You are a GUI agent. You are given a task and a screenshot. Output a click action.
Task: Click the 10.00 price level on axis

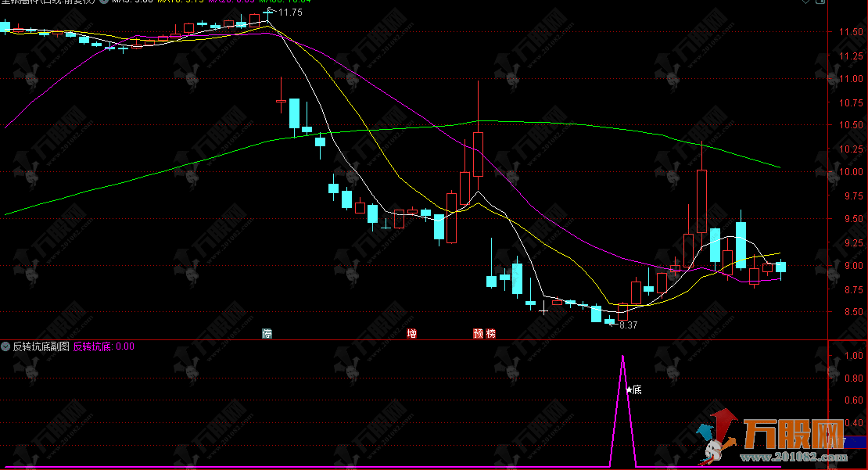(850, 172)
